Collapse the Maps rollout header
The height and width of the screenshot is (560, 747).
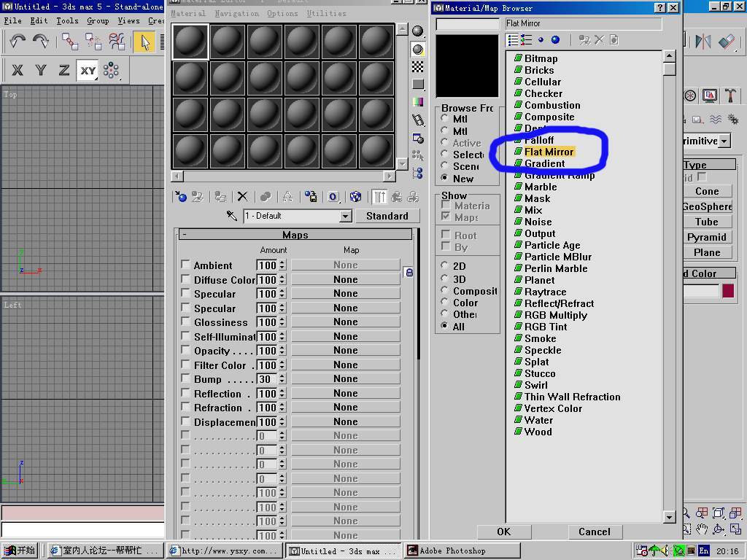point(295,234)
